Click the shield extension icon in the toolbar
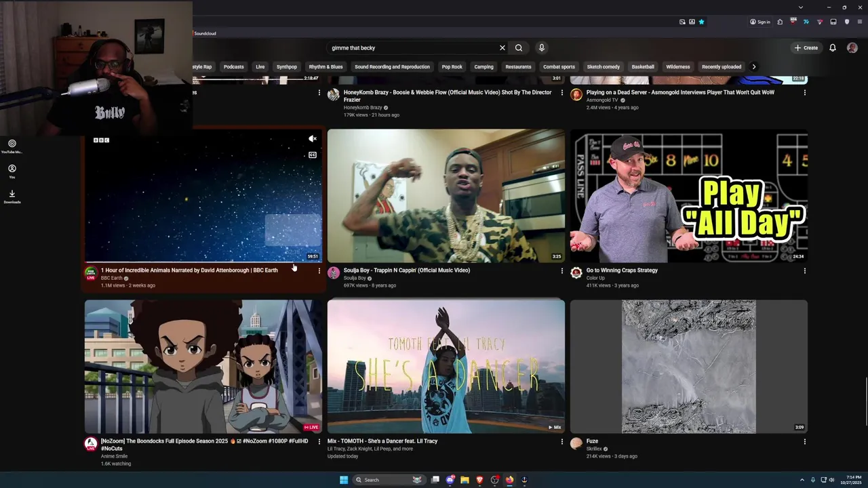The width and height of the screenshot is (868, 488). (x=846, y=22)
